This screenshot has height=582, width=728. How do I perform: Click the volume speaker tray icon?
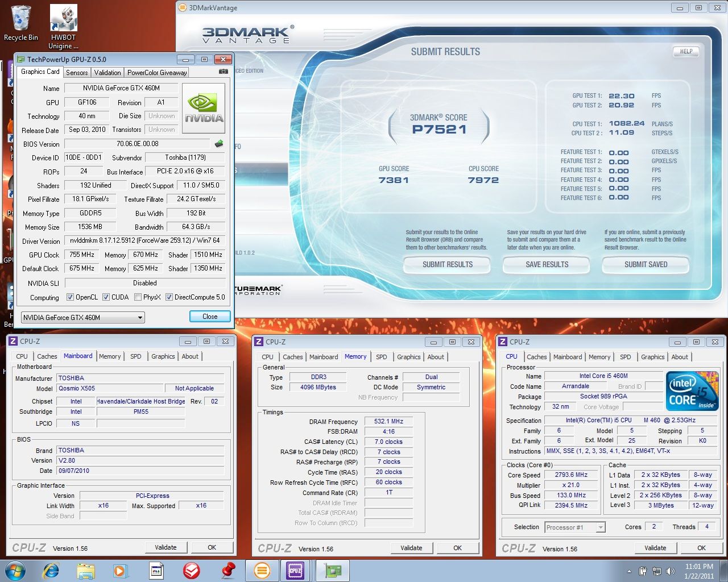pos(671,571)
